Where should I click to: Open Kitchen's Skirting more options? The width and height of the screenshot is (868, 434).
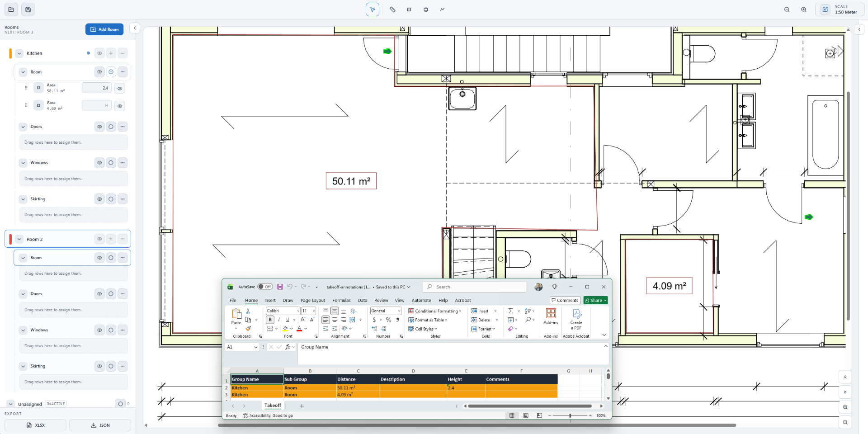(123, 199)
